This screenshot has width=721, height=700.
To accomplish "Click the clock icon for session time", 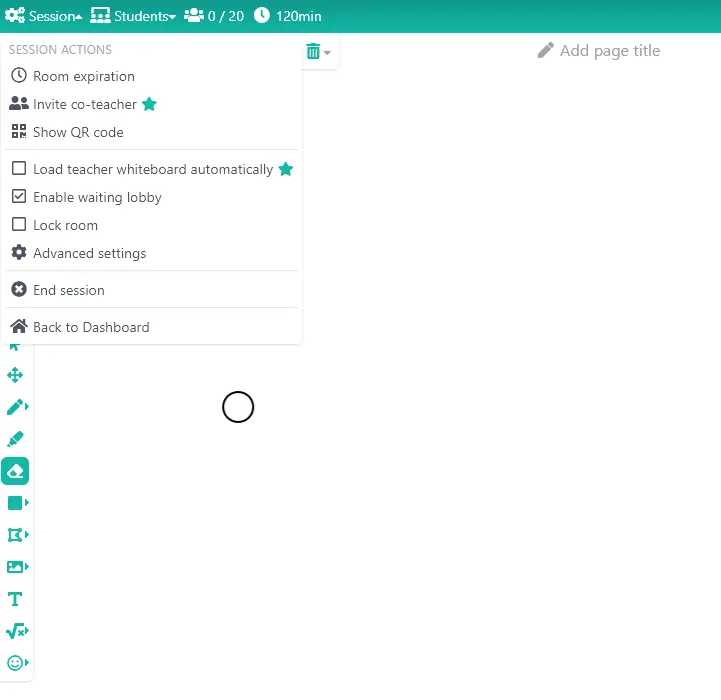I will [262, 15].
